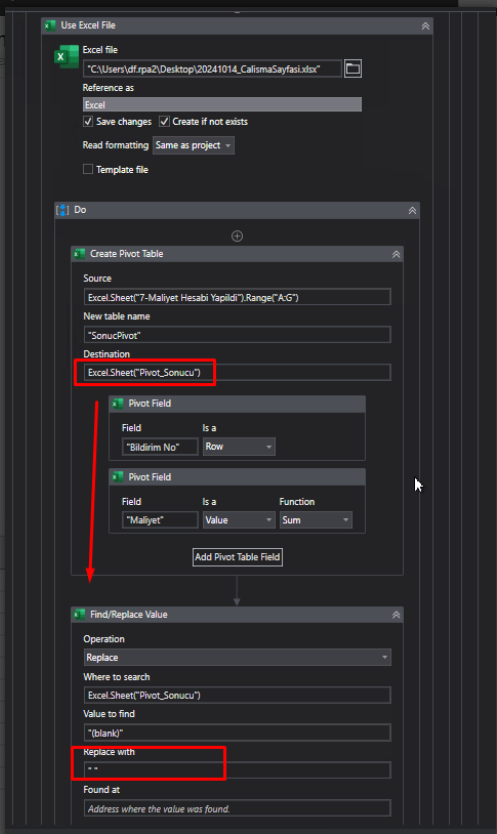This screenshot has width=497, height=834.
Task: Open the Excel file browse folder icon
Action: (352, 69)
